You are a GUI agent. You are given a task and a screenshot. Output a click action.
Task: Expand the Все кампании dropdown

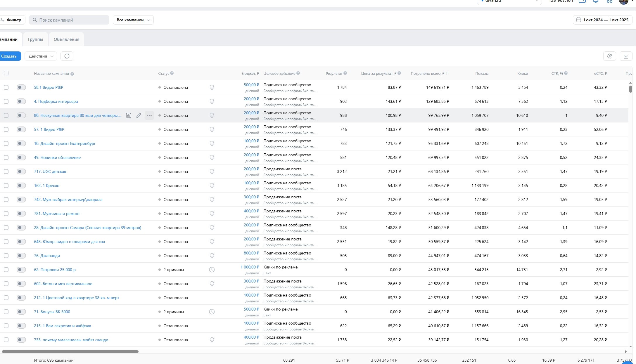coord(133,20)
